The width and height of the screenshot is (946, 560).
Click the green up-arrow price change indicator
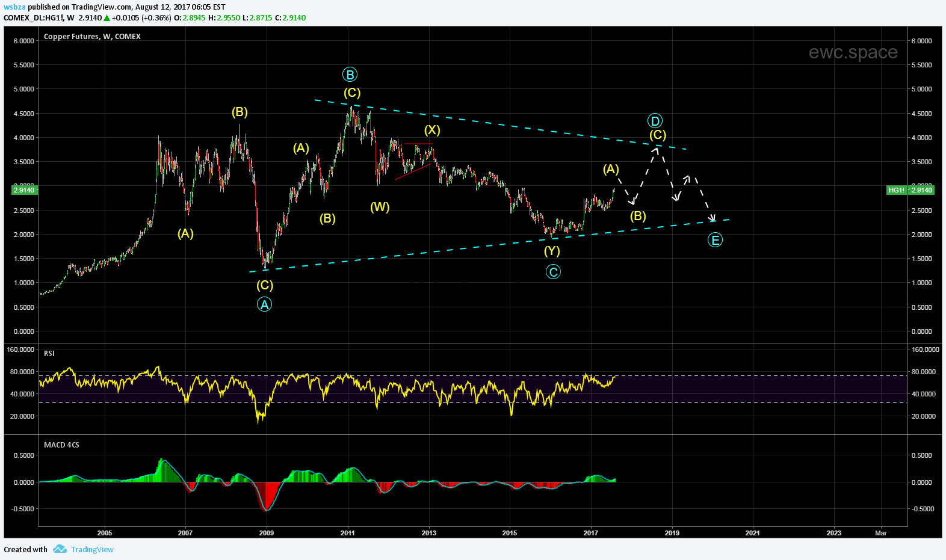[x=107, y=18]
